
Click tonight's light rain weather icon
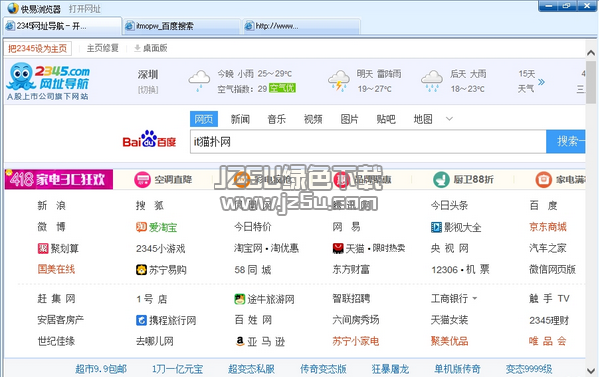[199, 81]
